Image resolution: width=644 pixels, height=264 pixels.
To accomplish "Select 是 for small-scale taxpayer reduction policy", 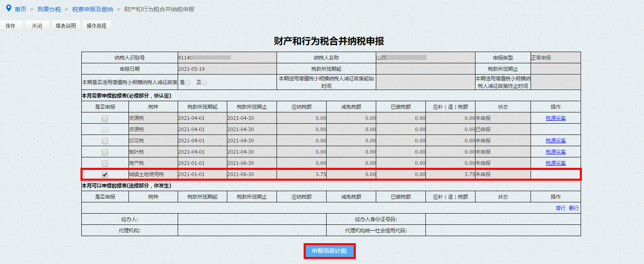I will coord(188,82).
